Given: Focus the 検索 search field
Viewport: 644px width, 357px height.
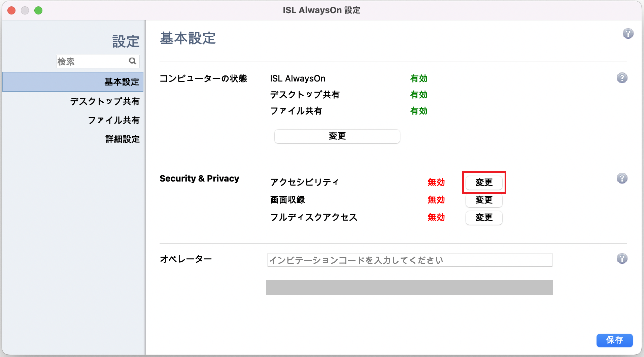Looking at the screenshot, I should [98, 61].
